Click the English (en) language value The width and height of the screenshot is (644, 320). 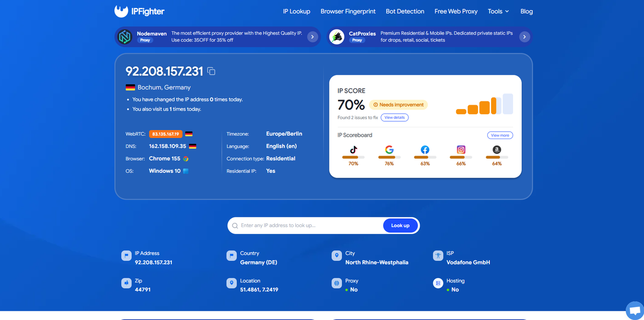pyautogui.click(x=281, y=146)
